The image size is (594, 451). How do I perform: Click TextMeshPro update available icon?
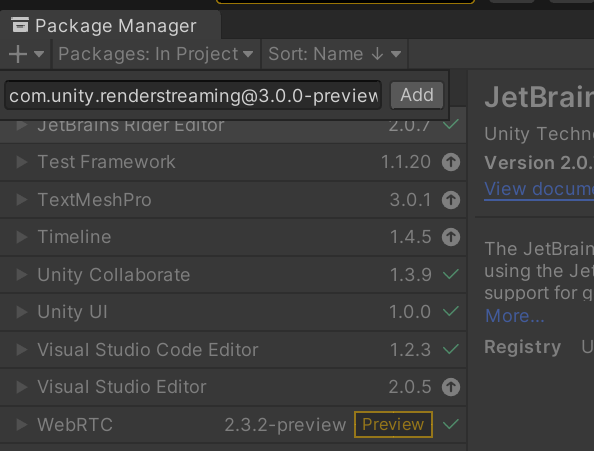[451, 200]
